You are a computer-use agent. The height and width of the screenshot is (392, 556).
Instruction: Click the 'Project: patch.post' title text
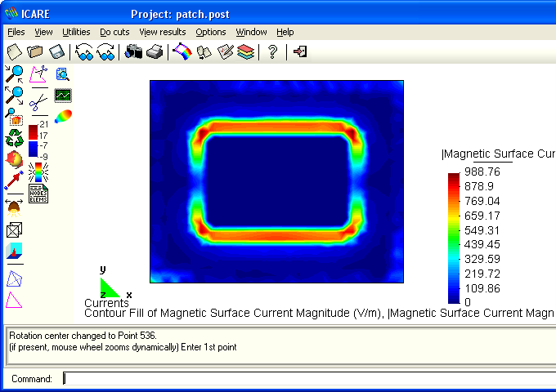(180, 14)
